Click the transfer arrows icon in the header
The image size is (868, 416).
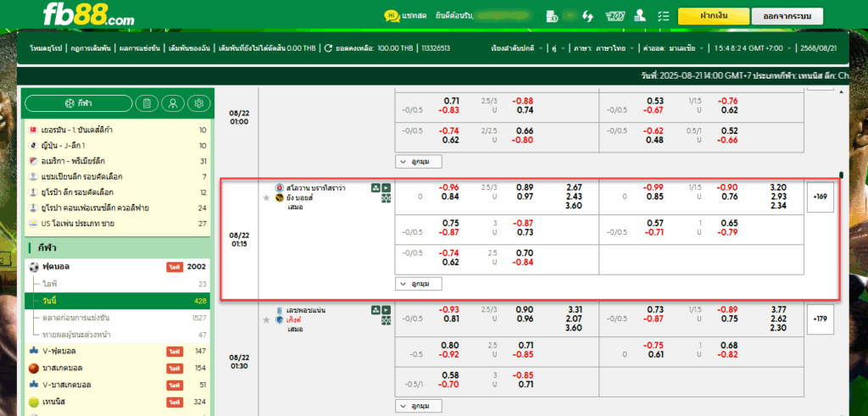[588, 16]
